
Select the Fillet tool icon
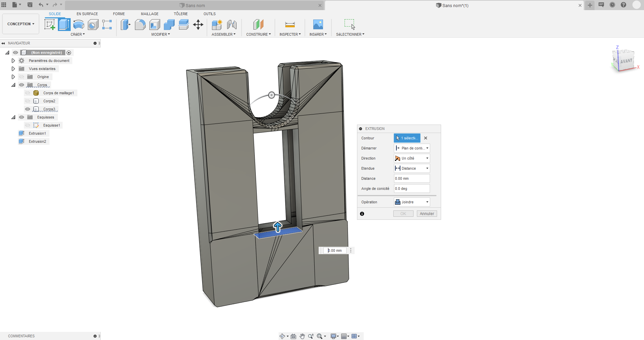click(x=140, y=25)
